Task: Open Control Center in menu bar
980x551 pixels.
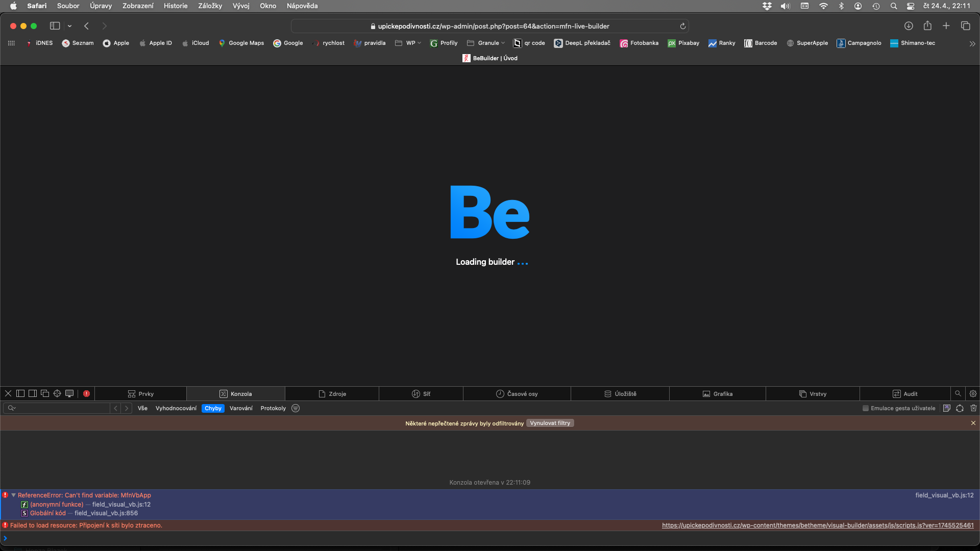Action: pos(910,6)
